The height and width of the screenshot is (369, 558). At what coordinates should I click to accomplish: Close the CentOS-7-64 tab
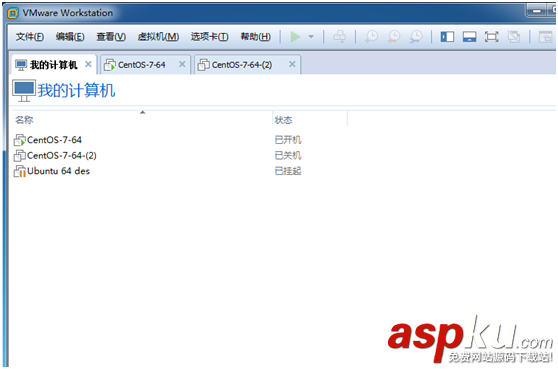[182, 64]
